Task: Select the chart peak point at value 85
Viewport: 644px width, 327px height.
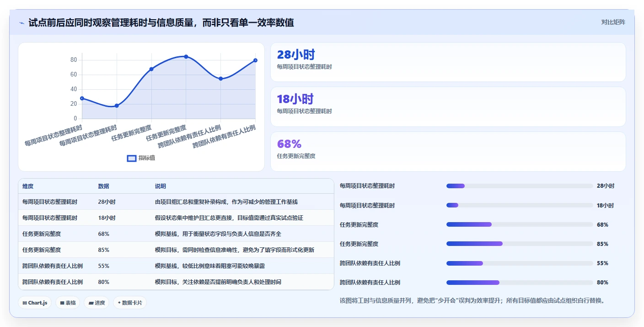Action: 186,56
